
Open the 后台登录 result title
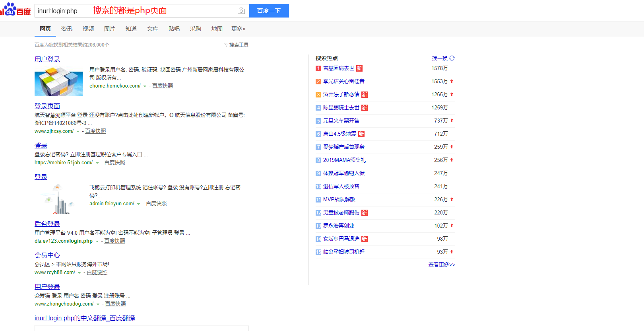[47, 224]
